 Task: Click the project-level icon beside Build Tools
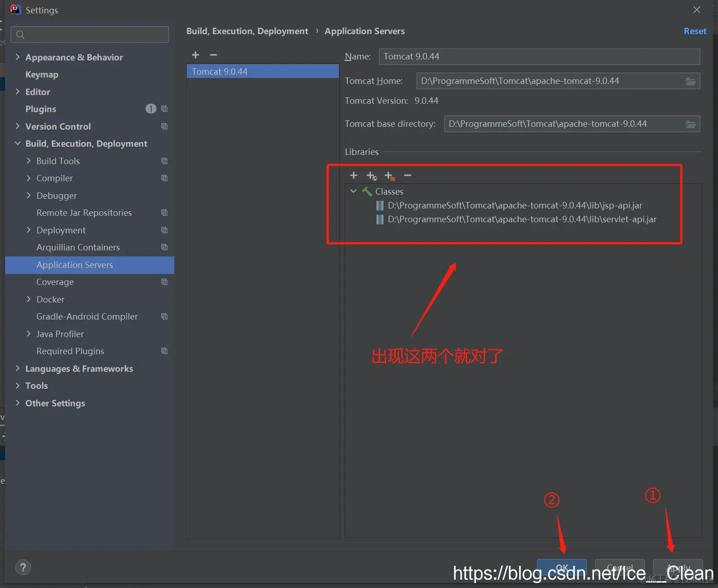(165, 161)
